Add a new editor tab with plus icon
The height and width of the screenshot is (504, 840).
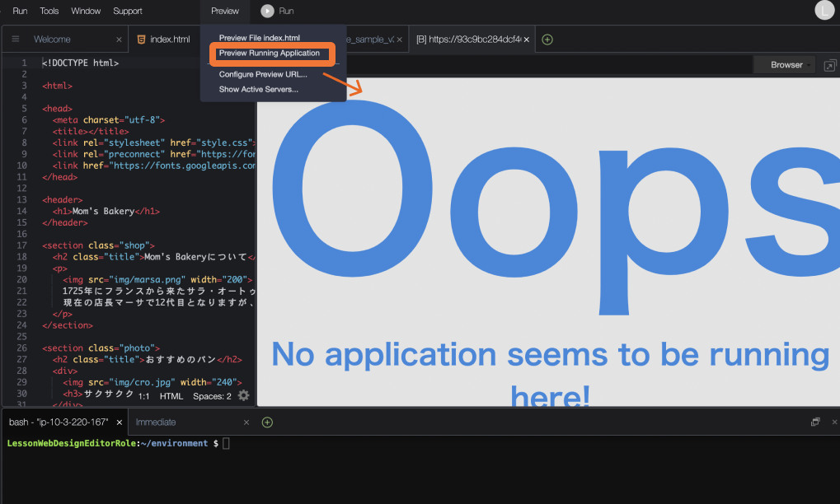click(x=547, y=40)
